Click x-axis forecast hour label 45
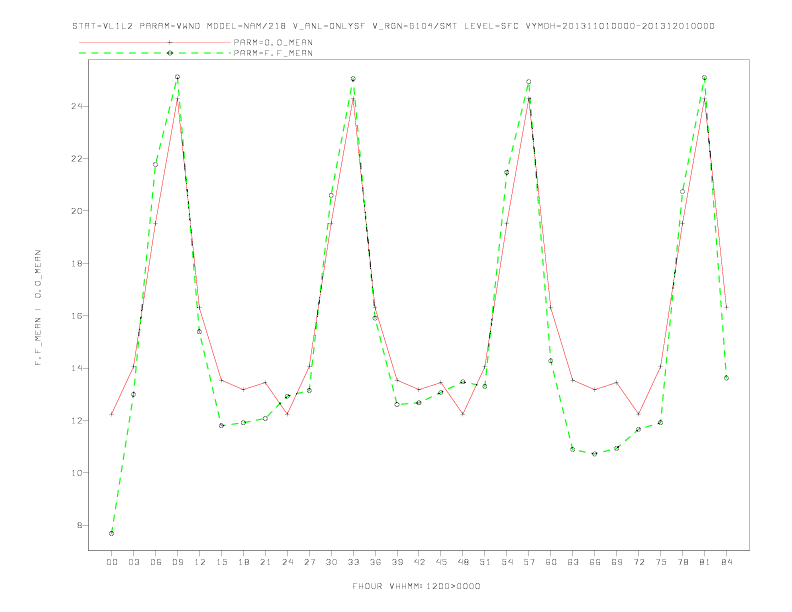 click(441, 562)
